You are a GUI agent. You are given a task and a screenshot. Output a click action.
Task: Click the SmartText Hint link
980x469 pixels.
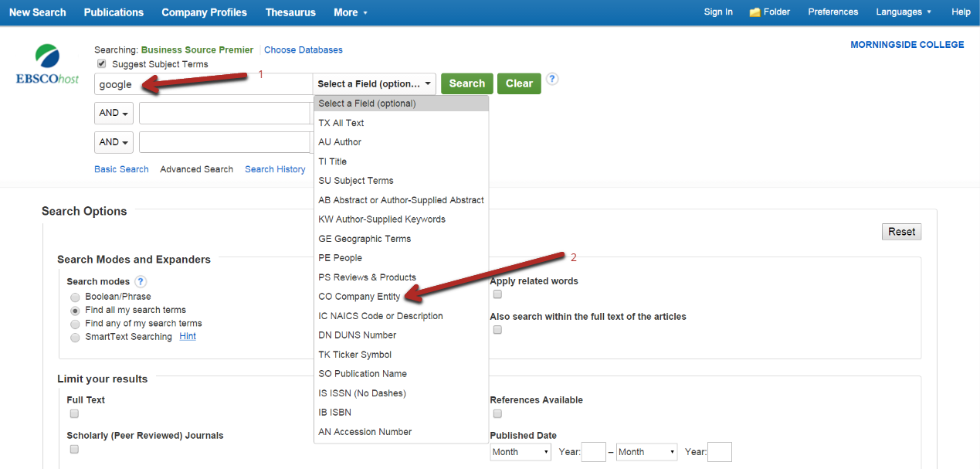[188, 337]
